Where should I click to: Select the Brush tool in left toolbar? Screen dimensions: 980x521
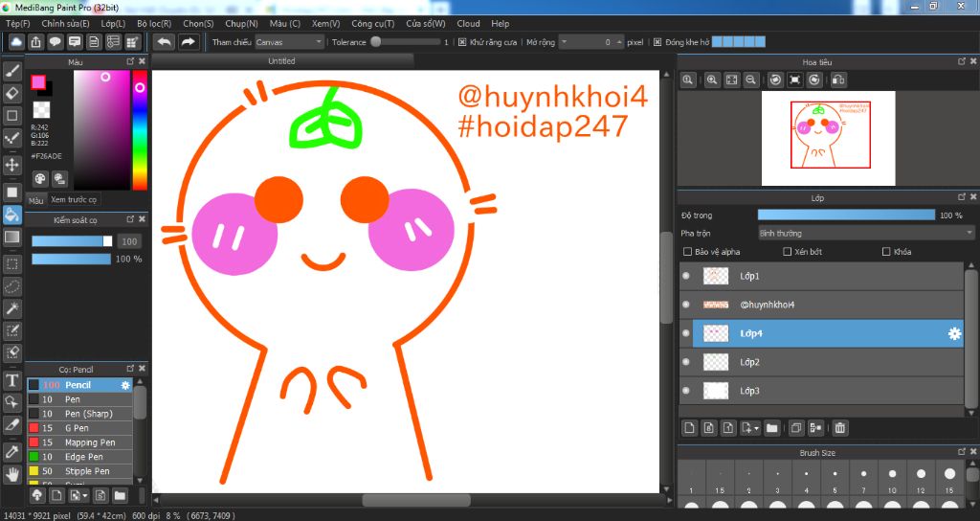11,71
